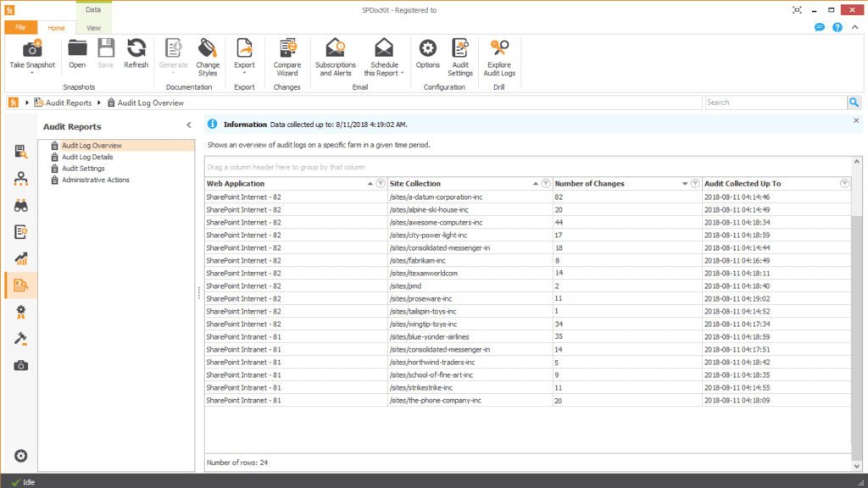
Task: Open filter for Number of Changes column
Action: click(x=695, y=183)
